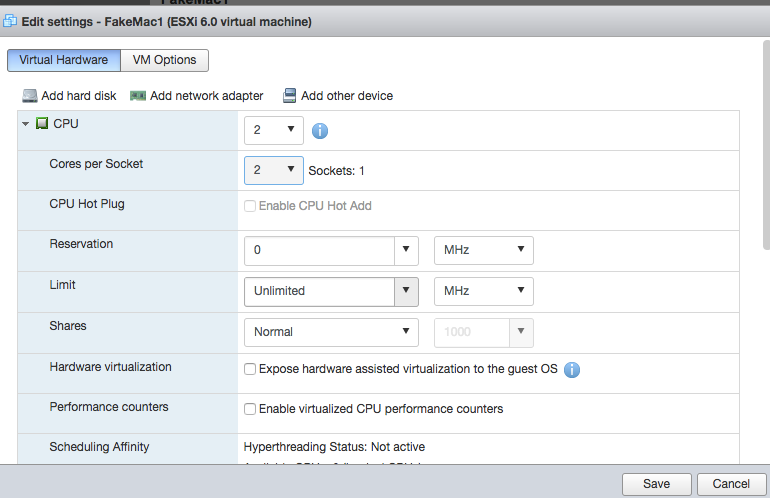Click Add network adapter label
Screen dimensions: 770x498
(x=207, y=96)
